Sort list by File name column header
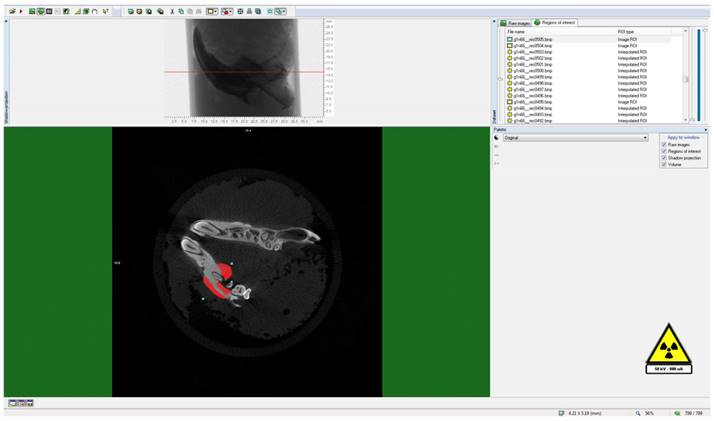Viewport: 714px width, 421px height. 516,32
